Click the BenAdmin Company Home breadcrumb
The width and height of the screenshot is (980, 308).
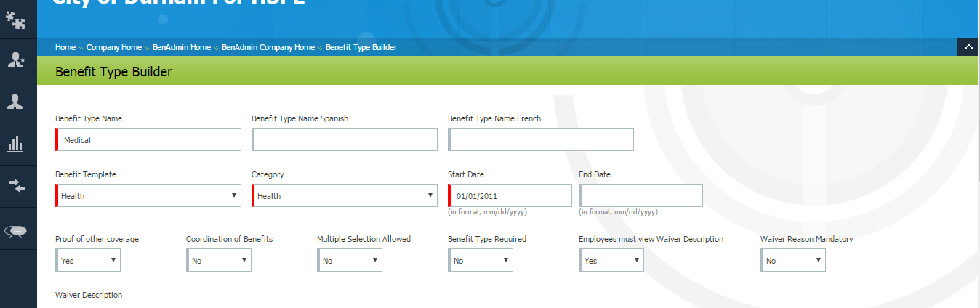click(x=268, y=47)
